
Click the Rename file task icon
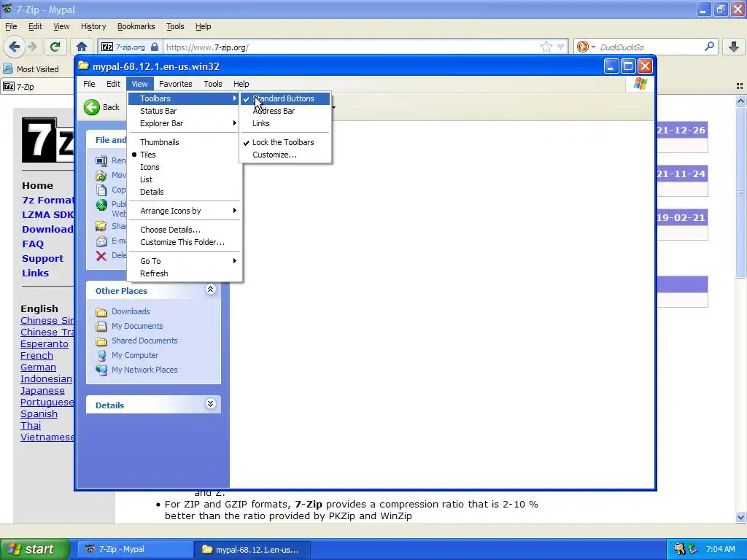[101, 161]
